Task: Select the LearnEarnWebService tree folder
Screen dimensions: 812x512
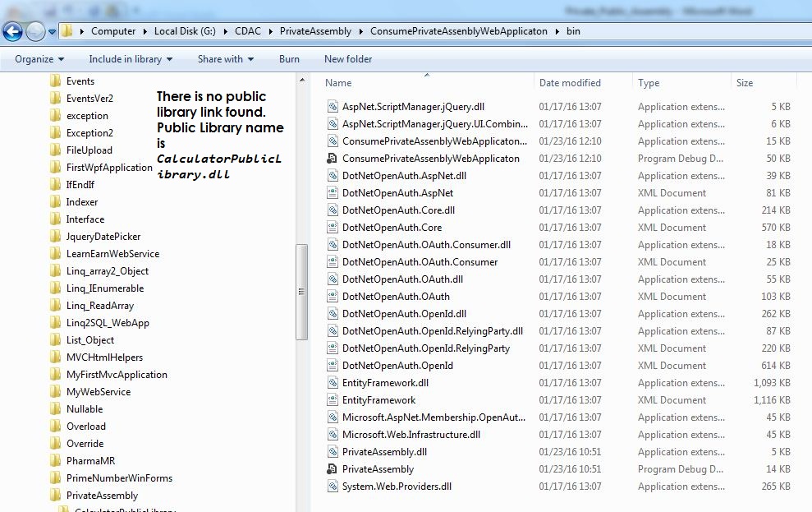Action: click(112, 254)
